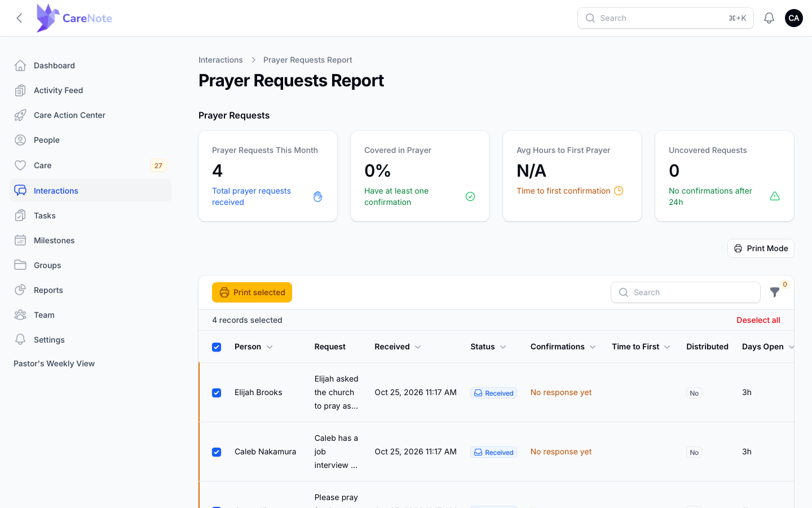Open the Time to First column dropdown
This screenshot has width=812, height=508.
(667, 347)
